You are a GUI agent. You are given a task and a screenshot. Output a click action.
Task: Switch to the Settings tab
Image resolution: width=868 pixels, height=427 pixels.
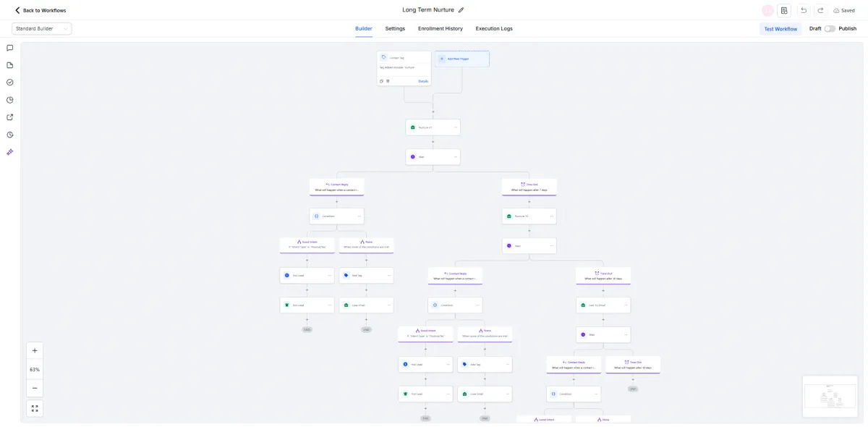click(x=395, y=29)
